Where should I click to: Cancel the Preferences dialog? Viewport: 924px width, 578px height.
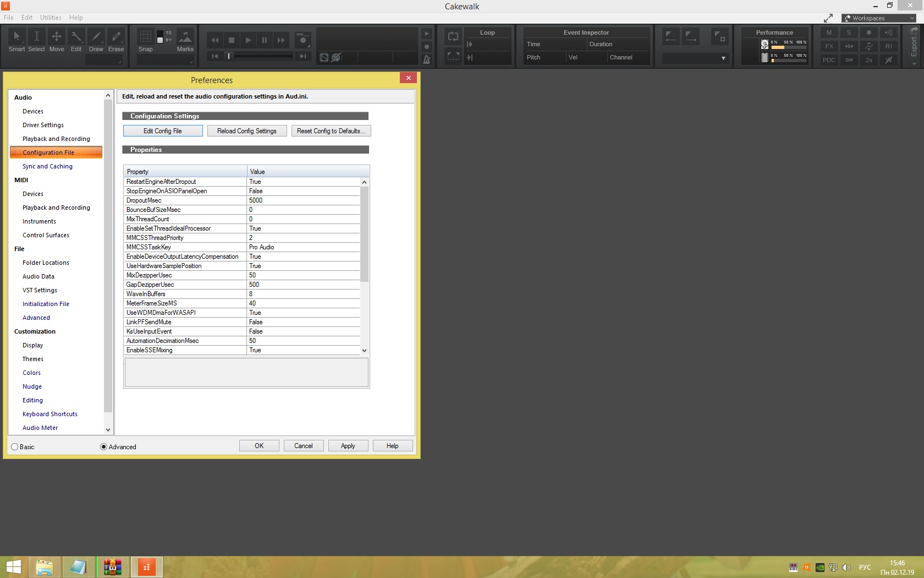pyautogui.click(x=304, y=446)
